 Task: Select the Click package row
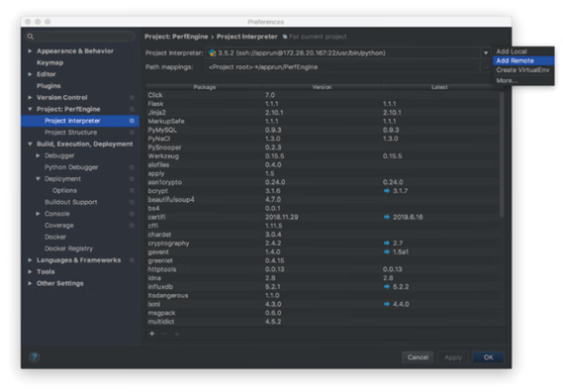[323, 95]
